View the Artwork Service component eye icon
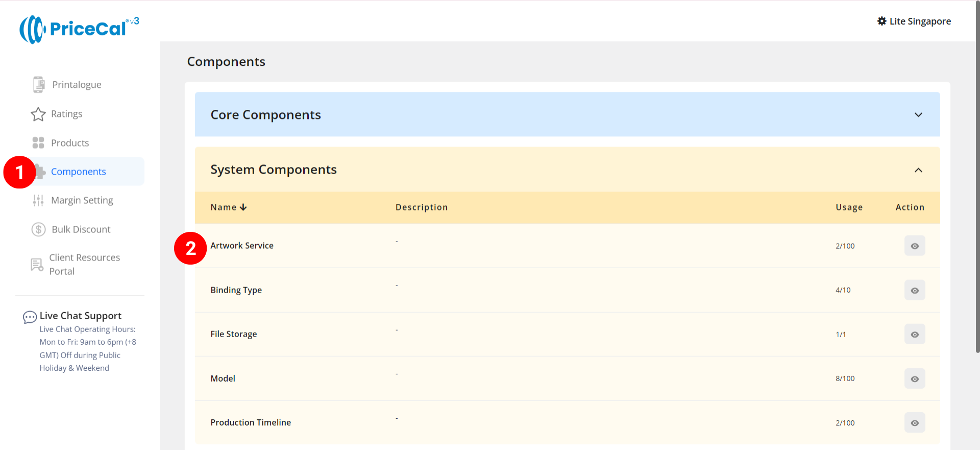 point(914,246)
